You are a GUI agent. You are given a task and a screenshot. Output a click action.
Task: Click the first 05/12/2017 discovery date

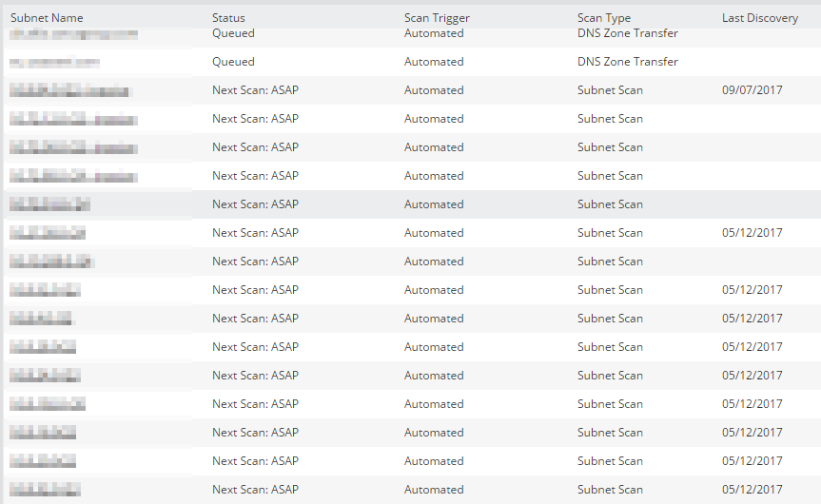click(x=752, y=233)
